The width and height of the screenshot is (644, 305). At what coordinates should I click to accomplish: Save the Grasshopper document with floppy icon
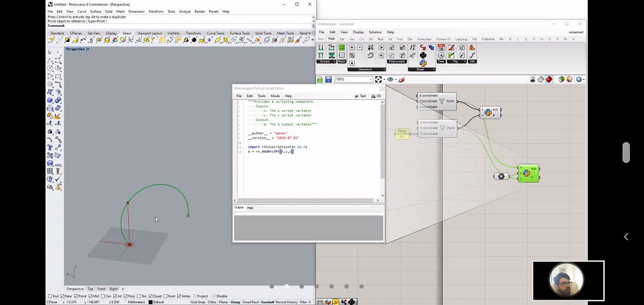coord(328,79)
